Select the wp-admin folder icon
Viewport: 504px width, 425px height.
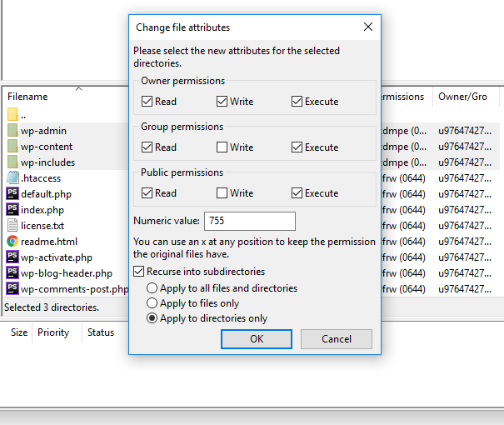click(12, 131)
